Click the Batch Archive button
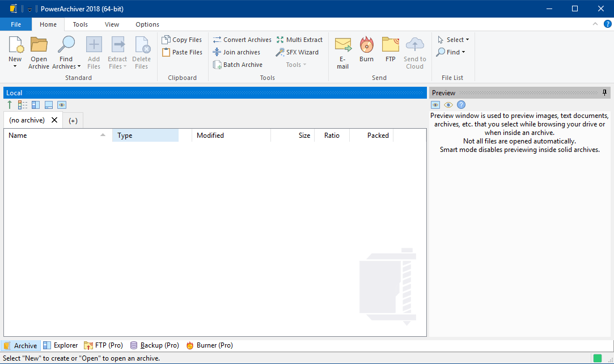The height and width of the screenshot is (364, 614). point(238,65)
